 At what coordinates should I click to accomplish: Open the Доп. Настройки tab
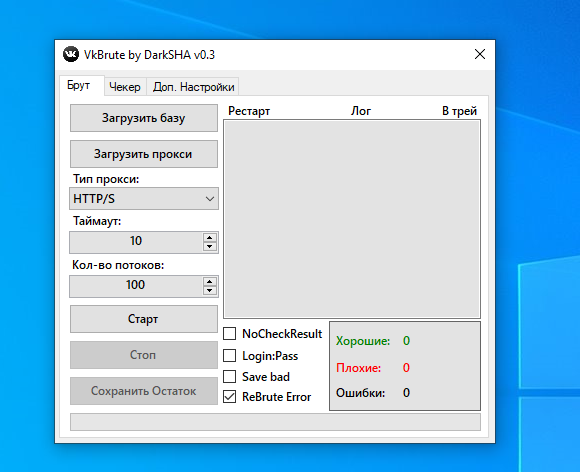tap(193, 87)
